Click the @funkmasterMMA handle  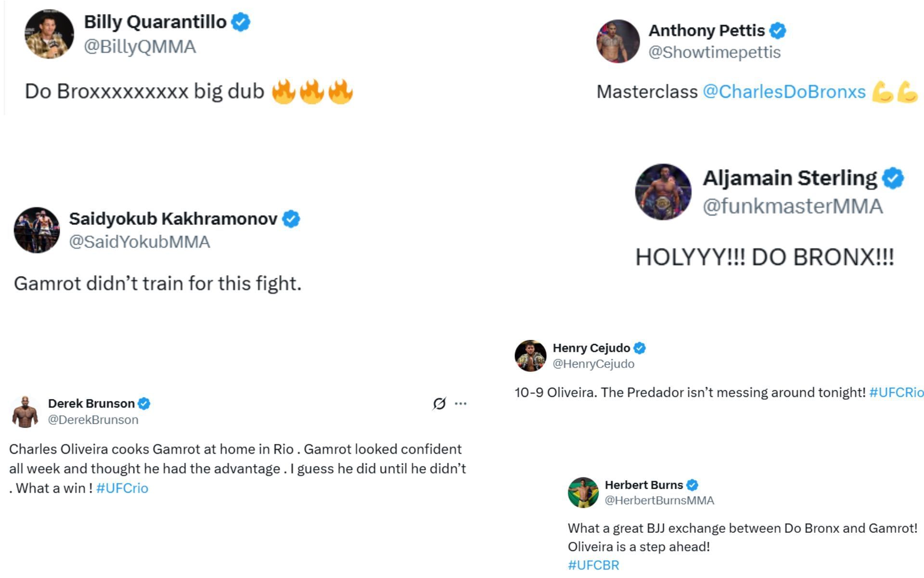[793, 206]
